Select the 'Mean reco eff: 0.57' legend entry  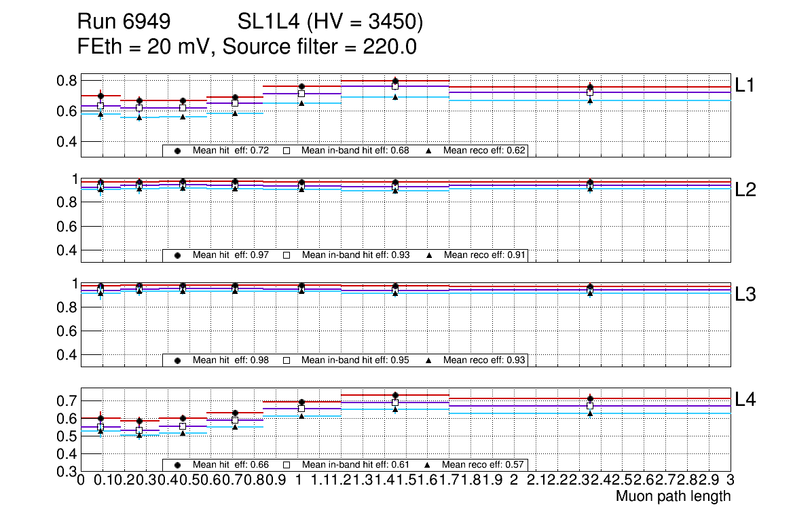pyautogui.click(x=483, y=465)
